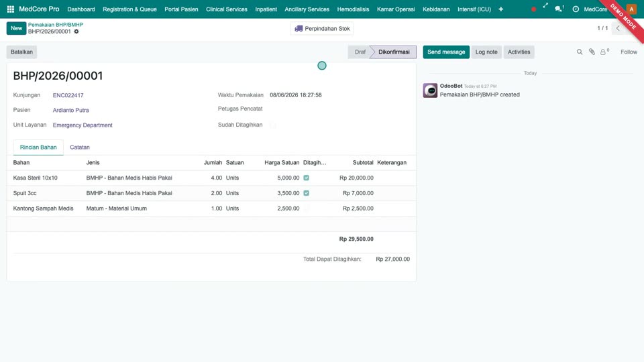
Task: Open the Portal Pasien menu
Action: [x=181, y=9]
